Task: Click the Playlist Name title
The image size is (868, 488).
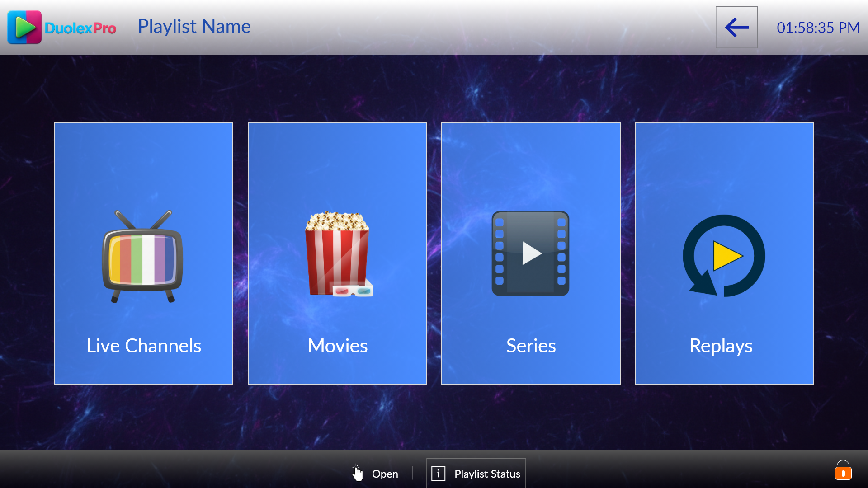Action: [194, 27]
